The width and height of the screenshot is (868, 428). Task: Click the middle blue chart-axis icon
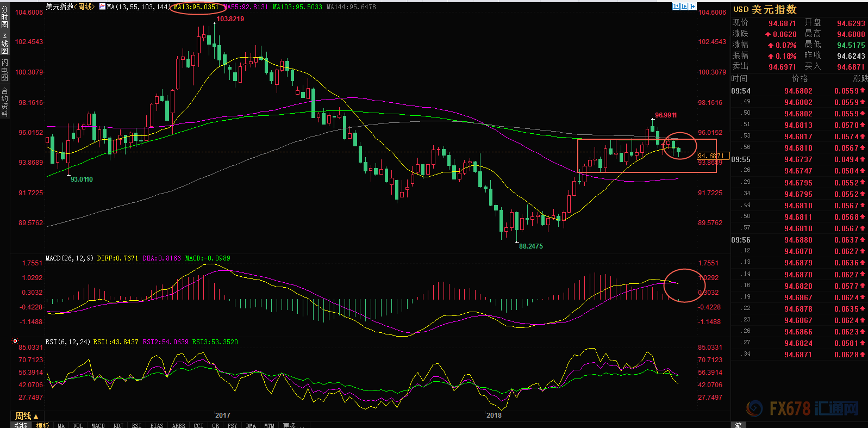(x=685, y=7)
